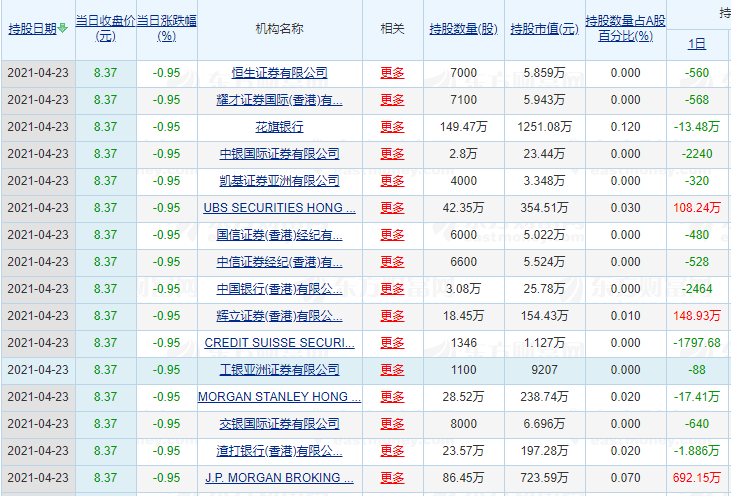Select the 108.24万 one-day change value

tap(697, 208)
